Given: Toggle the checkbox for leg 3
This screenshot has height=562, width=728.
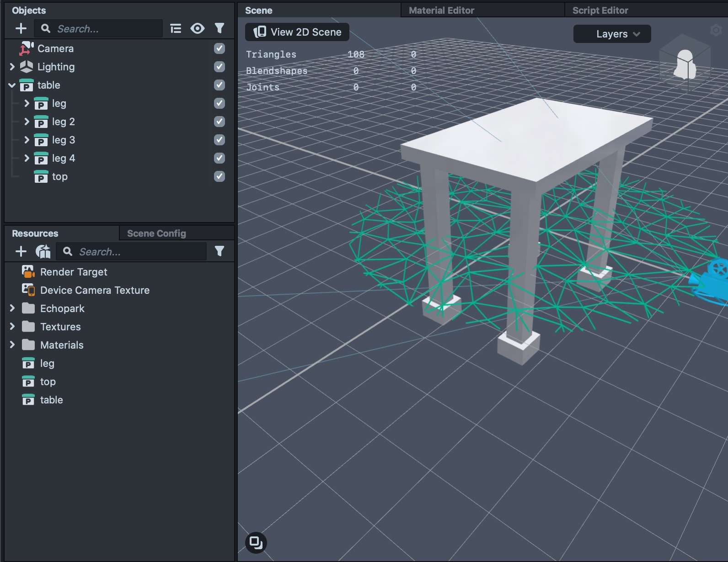Looking at the screenshot, I should pyautogui.click(x=219, y=140).
